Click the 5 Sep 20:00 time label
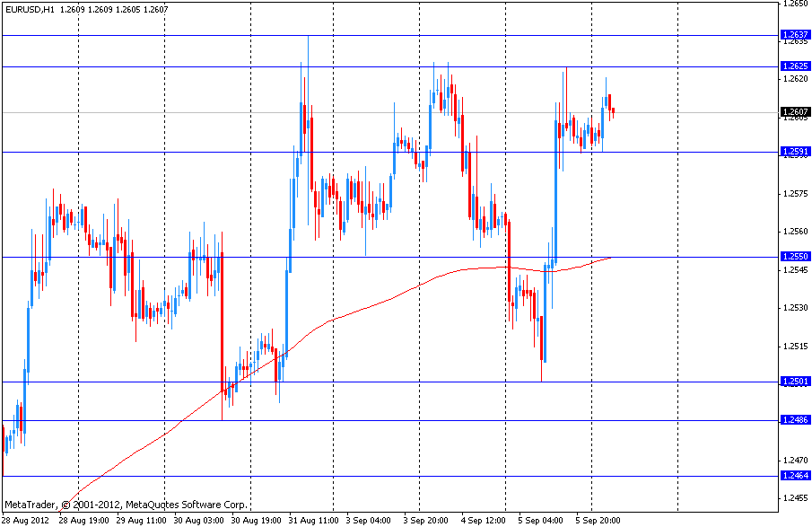 pos(597,520)
